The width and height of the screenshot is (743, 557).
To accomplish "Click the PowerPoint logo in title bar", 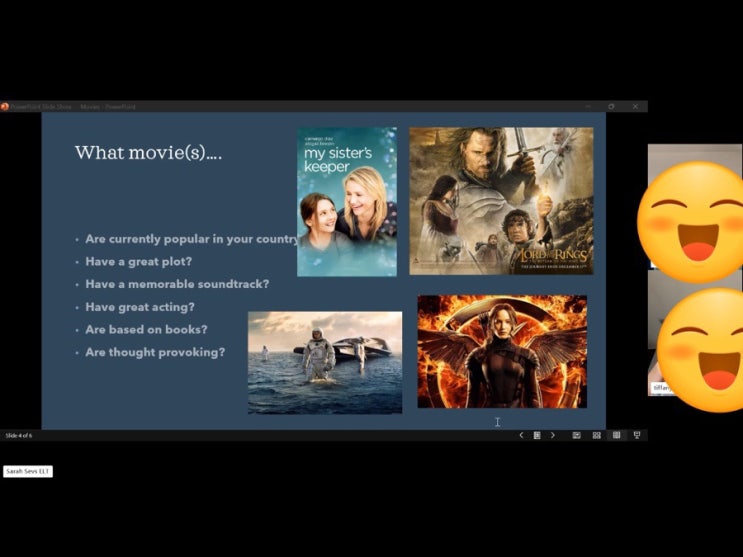I will [4, 107].
